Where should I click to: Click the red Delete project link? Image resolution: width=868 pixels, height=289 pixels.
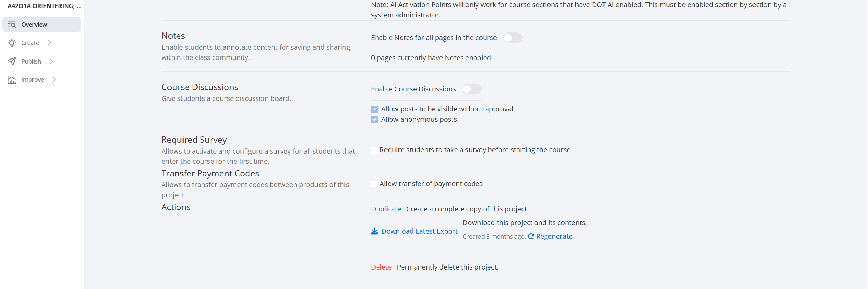pyautogui.click(x=381, y=267)
